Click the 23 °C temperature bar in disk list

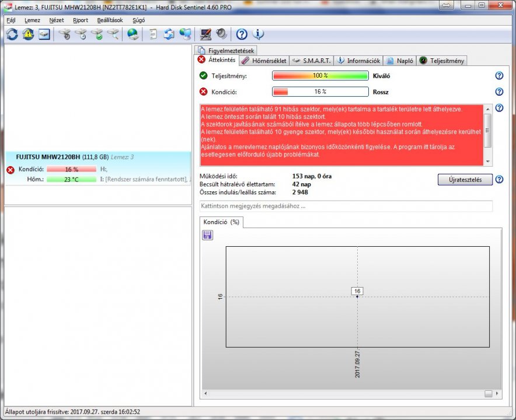(x=71, y=180)
